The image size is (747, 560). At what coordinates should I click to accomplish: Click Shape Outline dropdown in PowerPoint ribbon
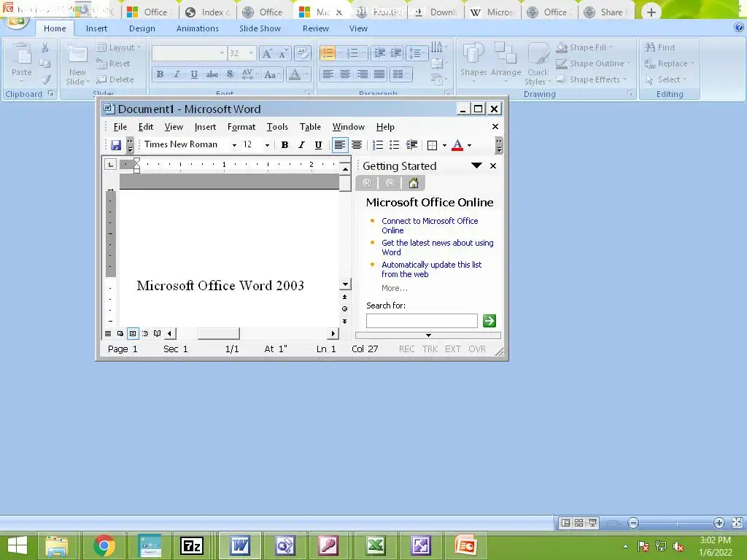point(594,63)
